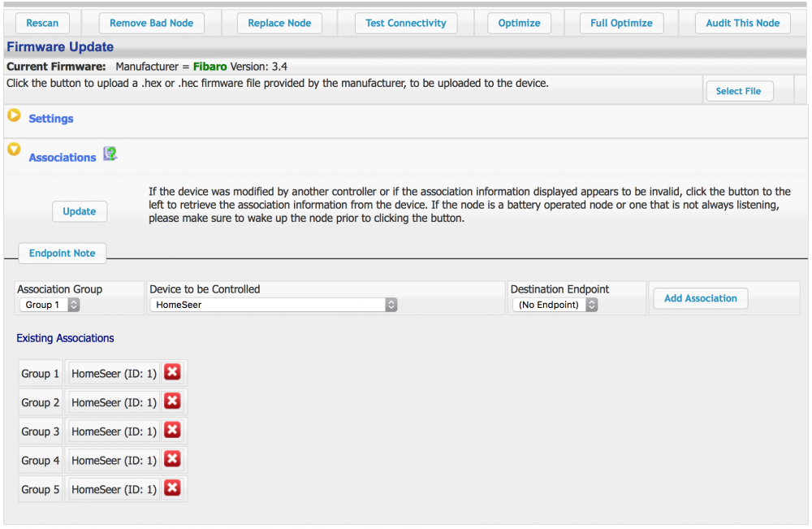Click the Associations help document icon
812x529 pixels.
pyautogui.click(x=110, y=154)
